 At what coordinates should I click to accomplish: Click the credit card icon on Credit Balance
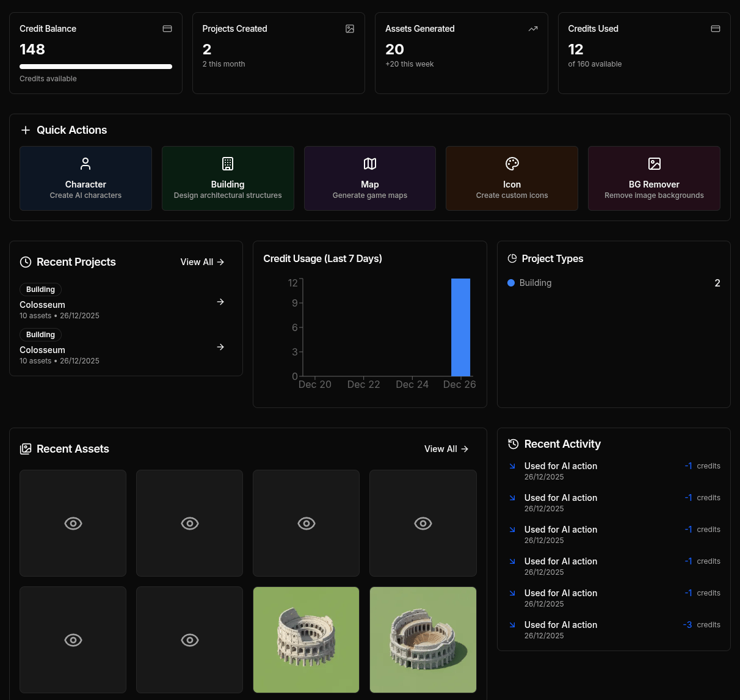coord(167,28)
